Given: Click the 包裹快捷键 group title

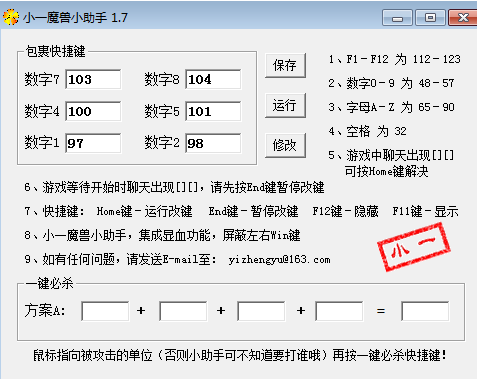Looking at the screenshot, I should [x=55, y=52].
